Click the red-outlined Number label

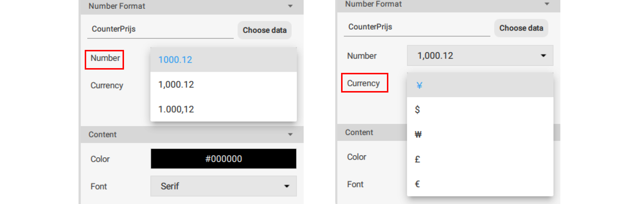pos(105,58)
